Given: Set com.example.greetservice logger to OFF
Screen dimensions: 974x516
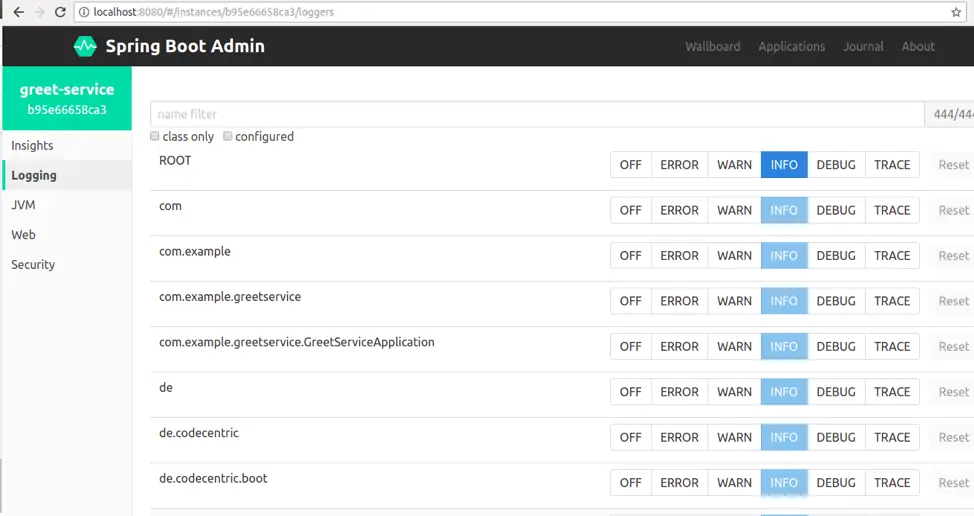Looking at the screenshot, I should point(630,301).
